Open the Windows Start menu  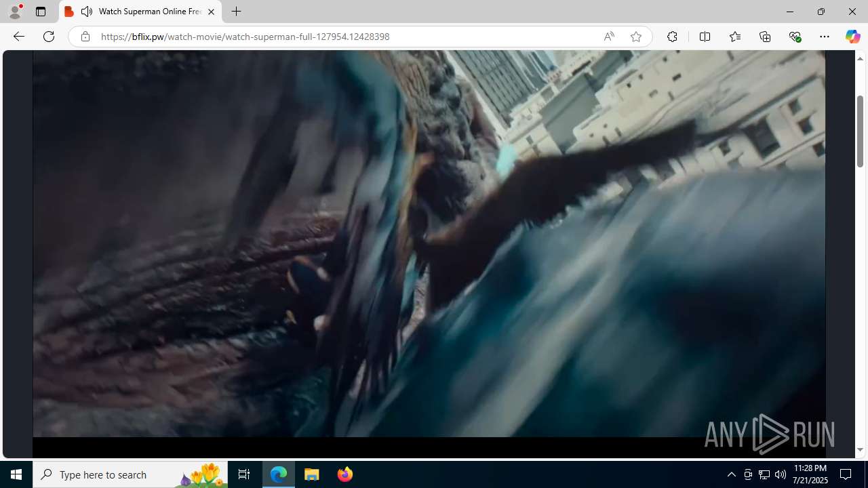click(x=16, y=474)
